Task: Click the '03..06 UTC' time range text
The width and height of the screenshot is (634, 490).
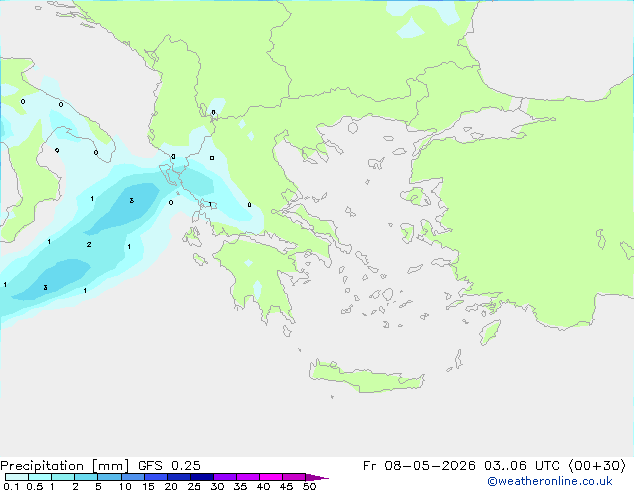Action: tap(522, 466)
